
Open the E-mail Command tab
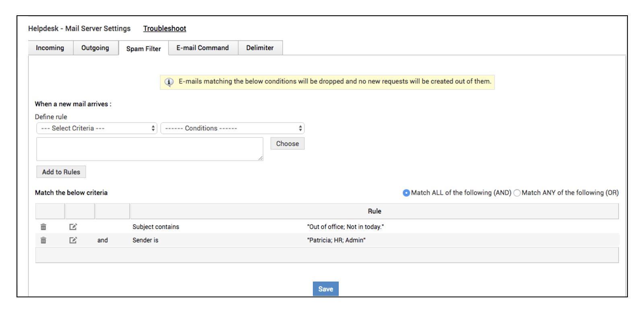[203, 48]
